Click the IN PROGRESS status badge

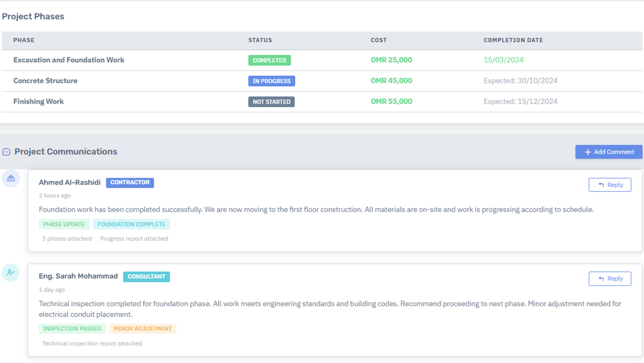271,81
